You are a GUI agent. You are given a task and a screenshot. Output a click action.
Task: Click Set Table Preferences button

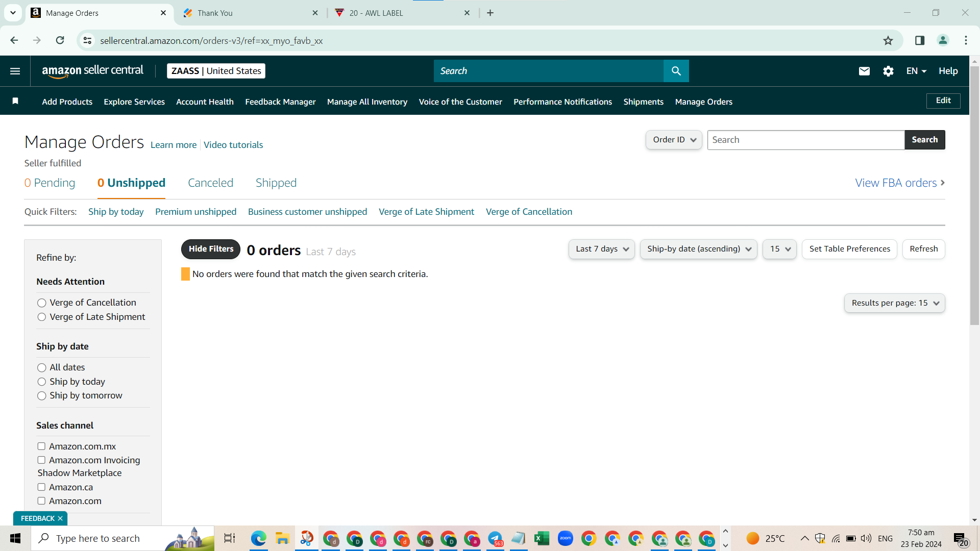pos(849,249)
